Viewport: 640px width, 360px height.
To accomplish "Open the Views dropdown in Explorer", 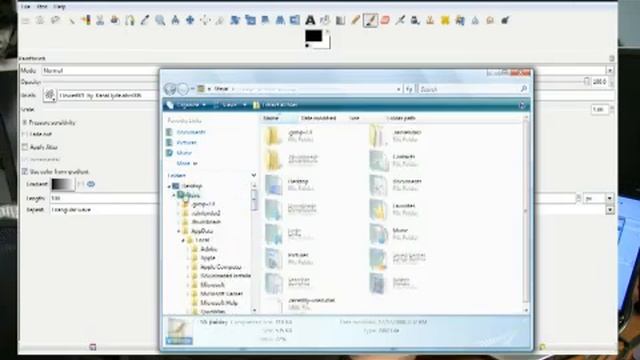I will 231,105.
